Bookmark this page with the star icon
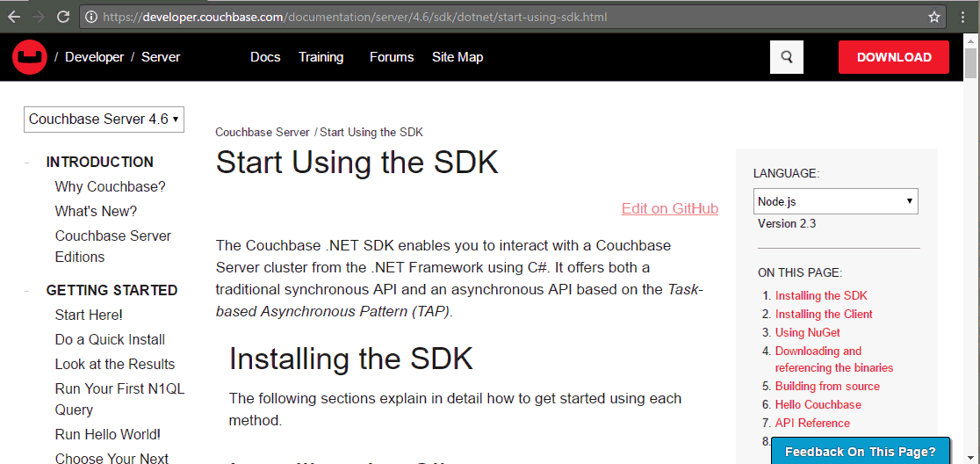The height and width of the screenshot is (464, 980). (934, 18)
